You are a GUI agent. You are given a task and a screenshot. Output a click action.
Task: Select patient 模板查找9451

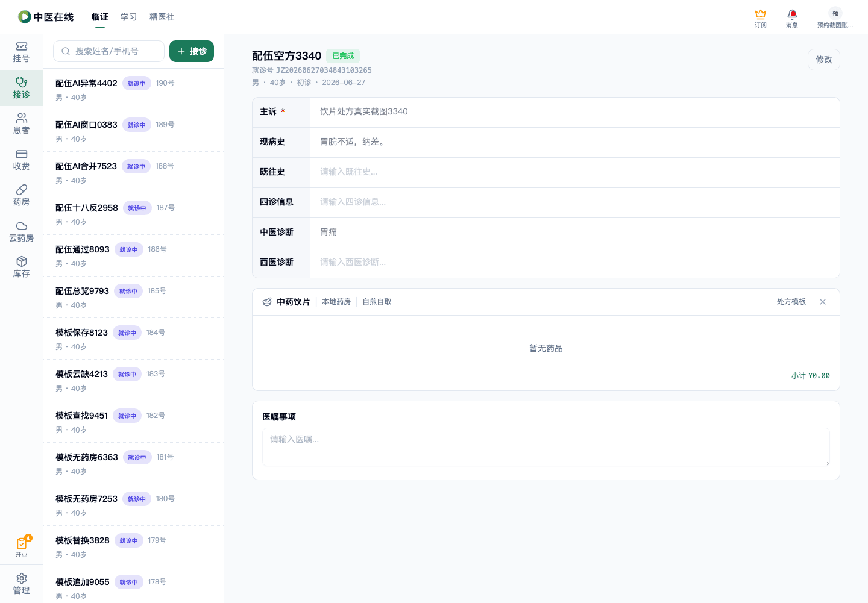tap(133, 422)
